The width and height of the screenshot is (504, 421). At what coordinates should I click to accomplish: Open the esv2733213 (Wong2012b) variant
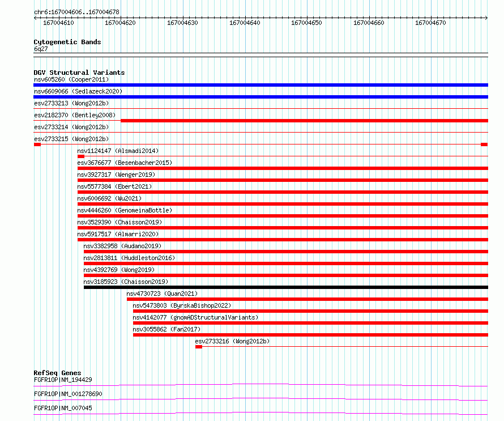[71, 103]
